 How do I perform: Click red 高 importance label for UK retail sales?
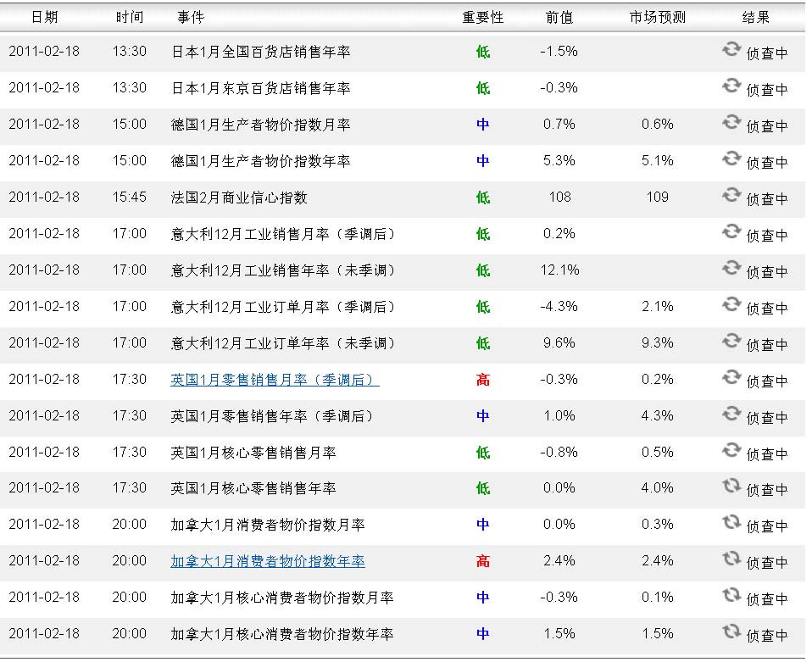click(x=483, y=380)
